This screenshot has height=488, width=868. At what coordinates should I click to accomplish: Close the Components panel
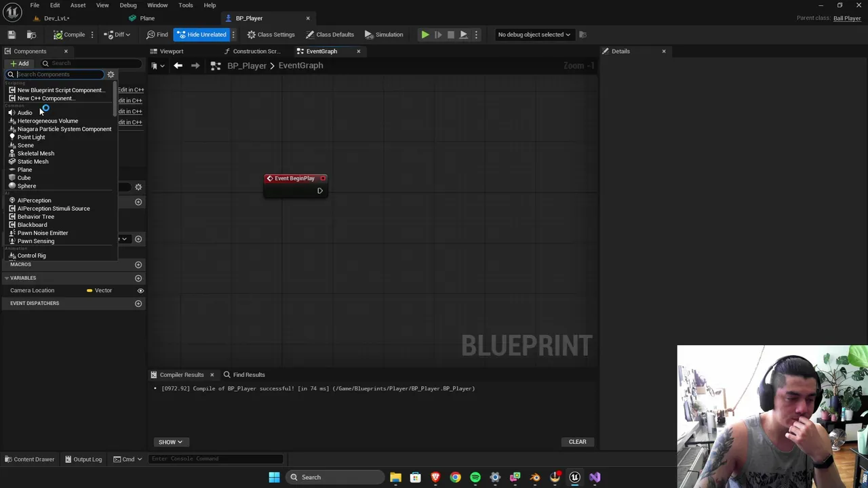(66, 52)
